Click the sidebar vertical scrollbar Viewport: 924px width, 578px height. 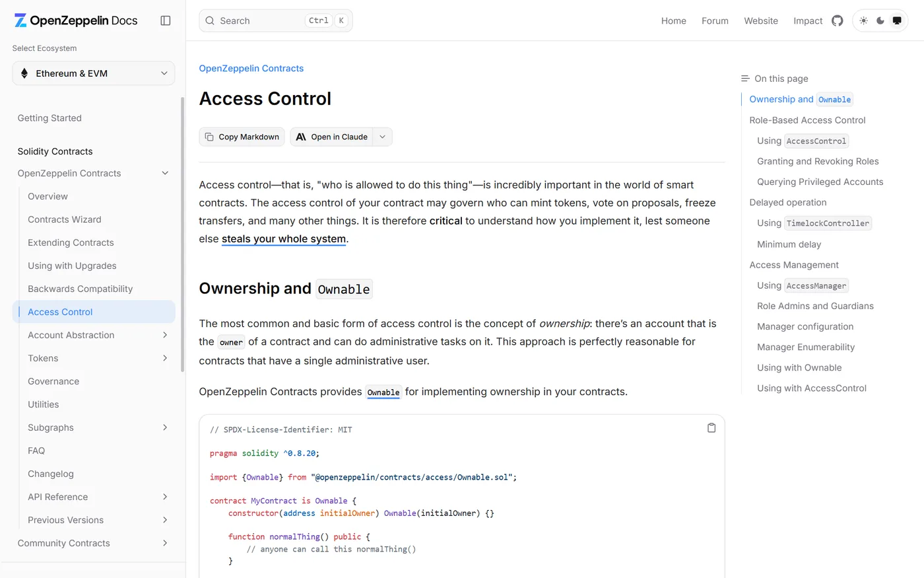click(x=183, y=235)
